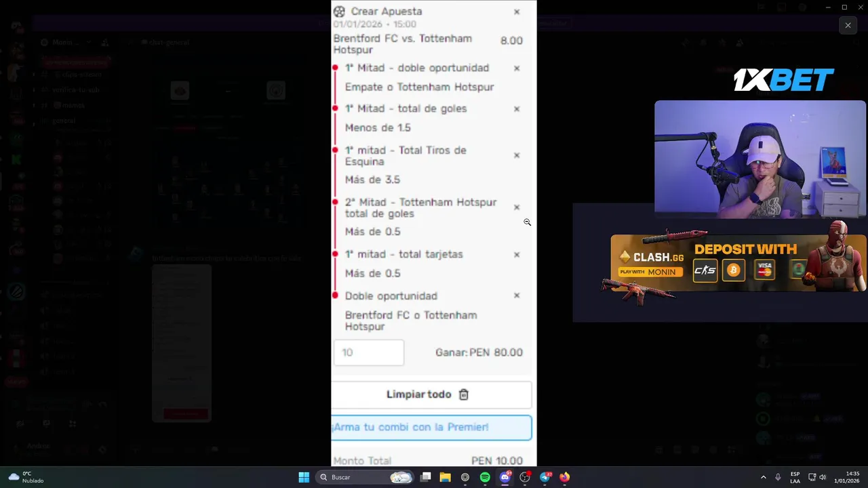The height and width of the screenshot is (488, 868).
Task: Remove the 1ª mitad total tarjetas selection
Action: [x=517, y=254]
